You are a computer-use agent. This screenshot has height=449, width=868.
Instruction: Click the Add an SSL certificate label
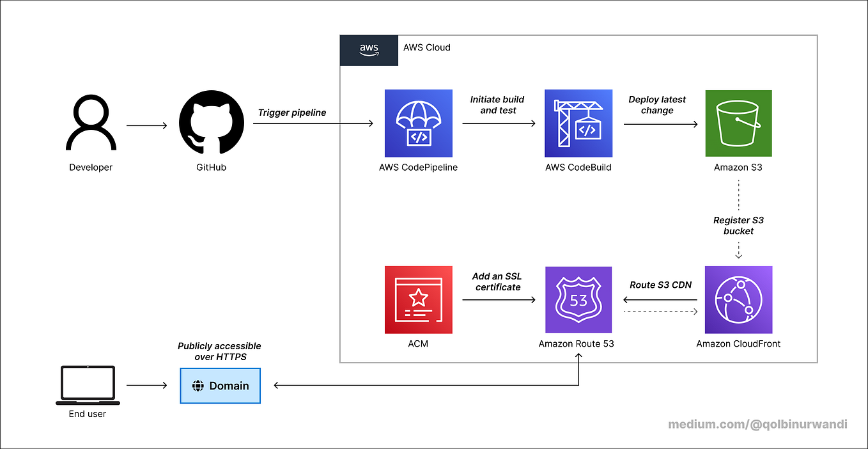tap(497, 281)
